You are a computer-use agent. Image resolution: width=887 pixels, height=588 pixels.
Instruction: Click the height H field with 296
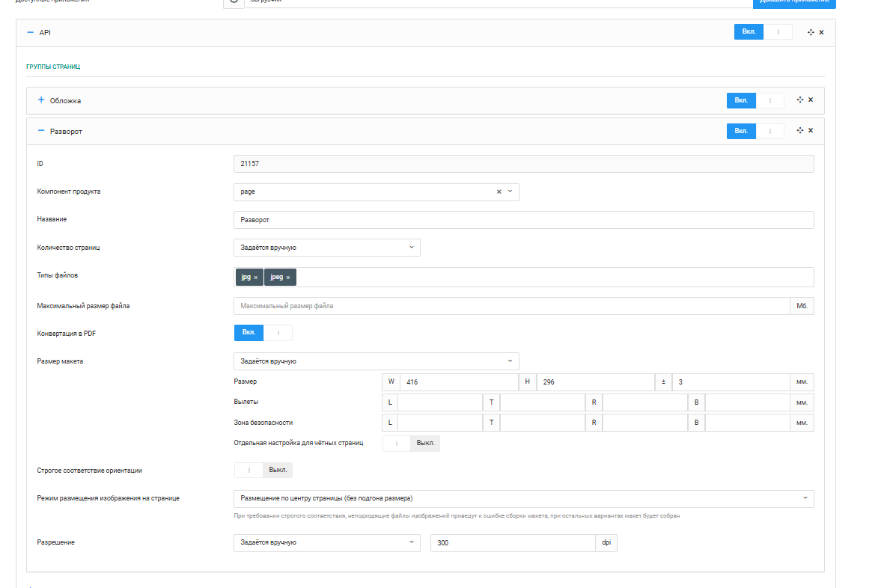click(595, 382)
